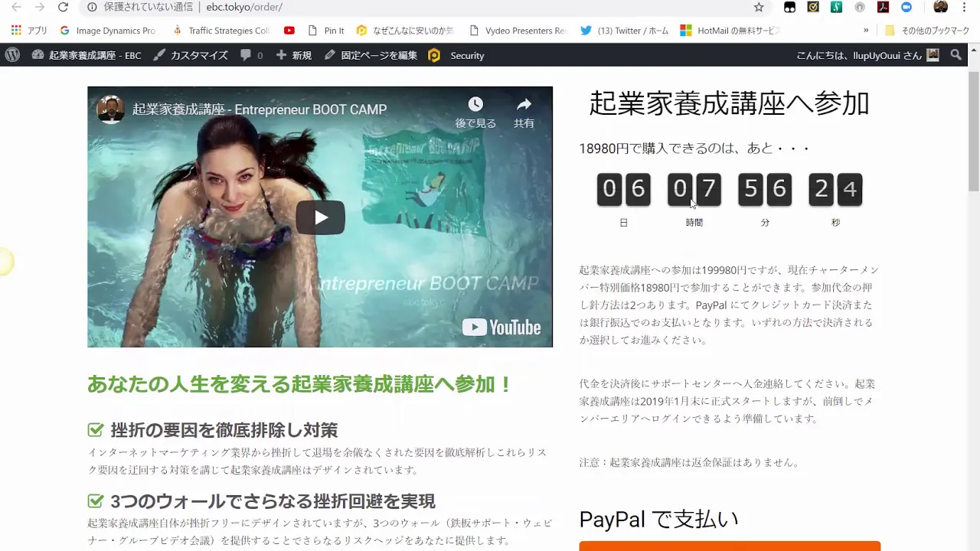Click the scrollbar up arrow
Viewport: 980px width, 551px height.
pyautogui.click(x=974, y=49)
